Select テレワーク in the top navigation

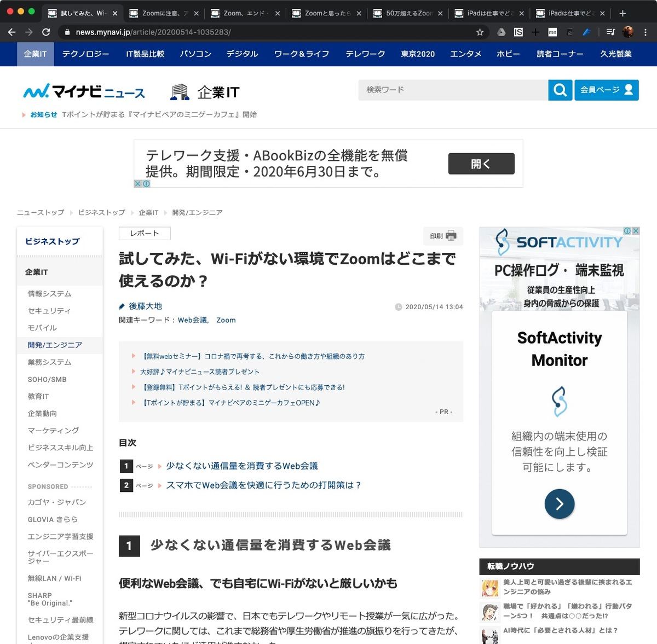pos(365,54)
